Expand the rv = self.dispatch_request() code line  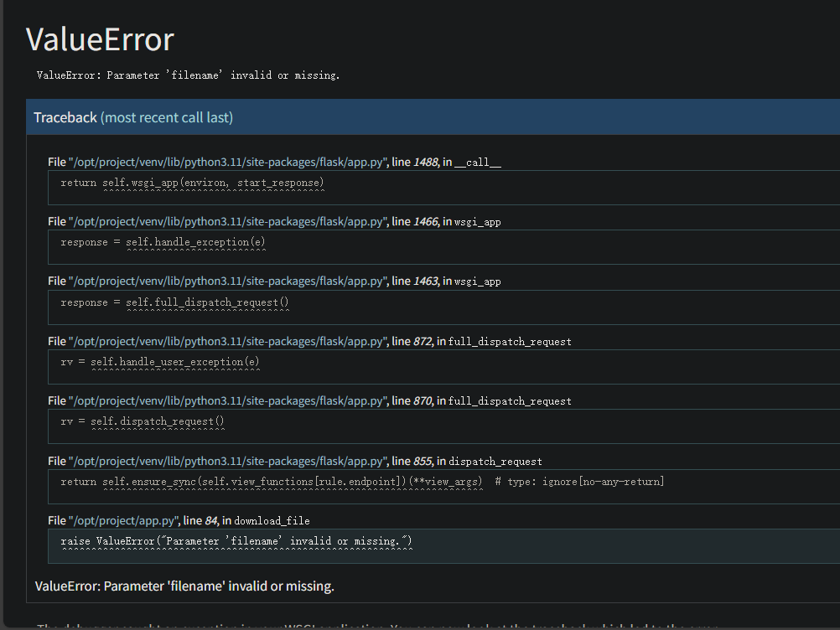[x=143, y=421]
